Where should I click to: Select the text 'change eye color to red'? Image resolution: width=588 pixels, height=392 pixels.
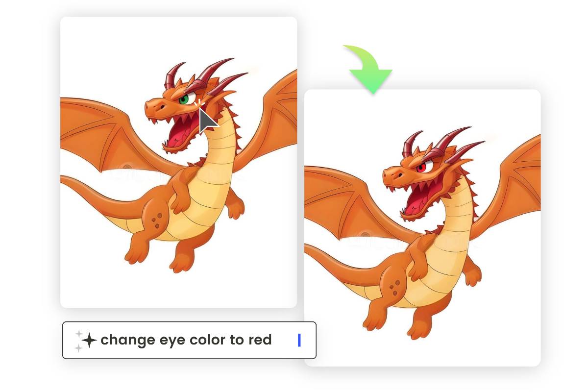coord(186,340)
